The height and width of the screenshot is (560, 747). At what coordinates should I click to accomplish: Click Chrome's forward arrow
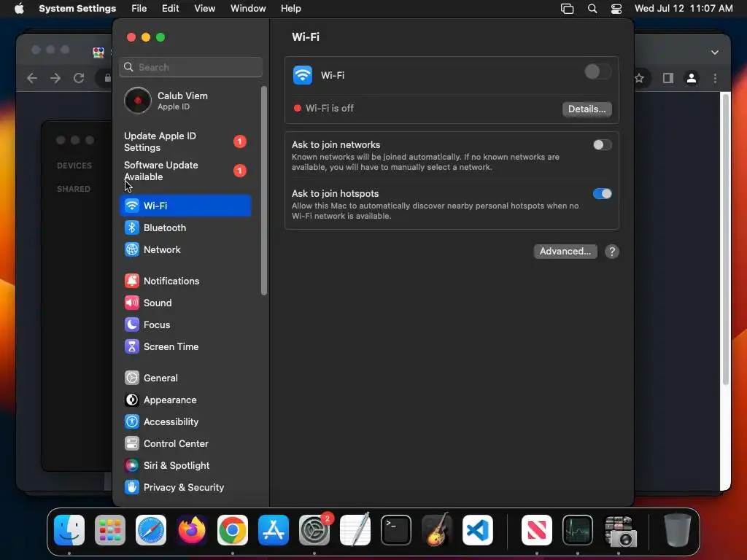pyautogui.click(x=55, y=78)
